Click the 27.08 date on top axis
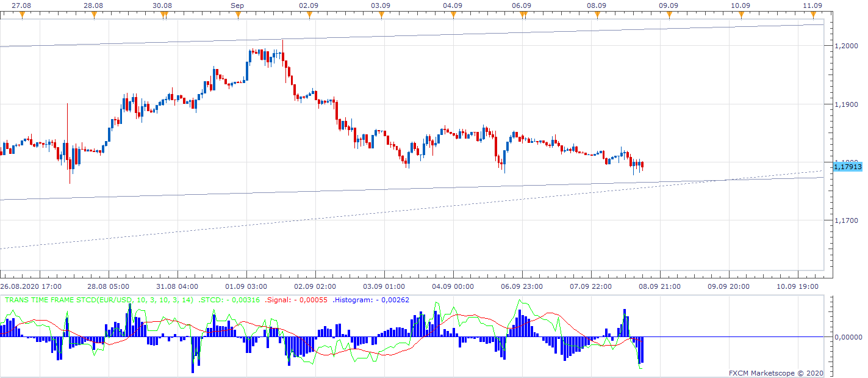This screenshot has width=868, height=378. pos(22,5)
